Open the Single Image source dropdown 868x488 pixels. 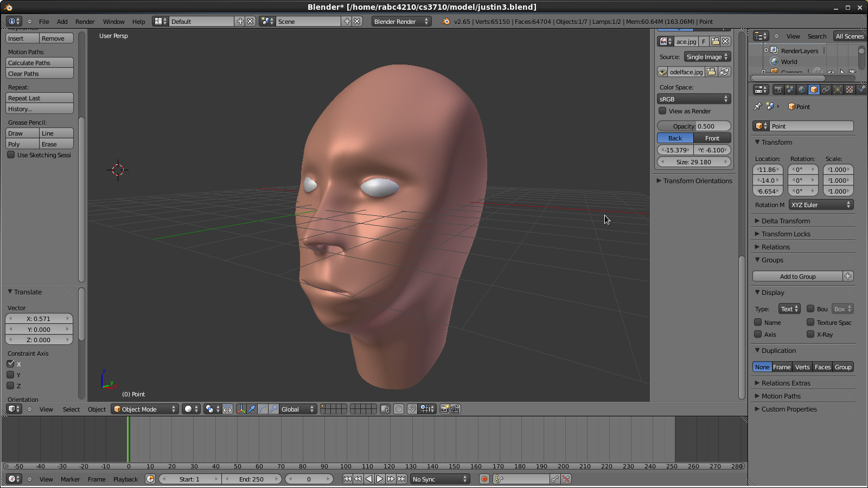tap(707, 57)
